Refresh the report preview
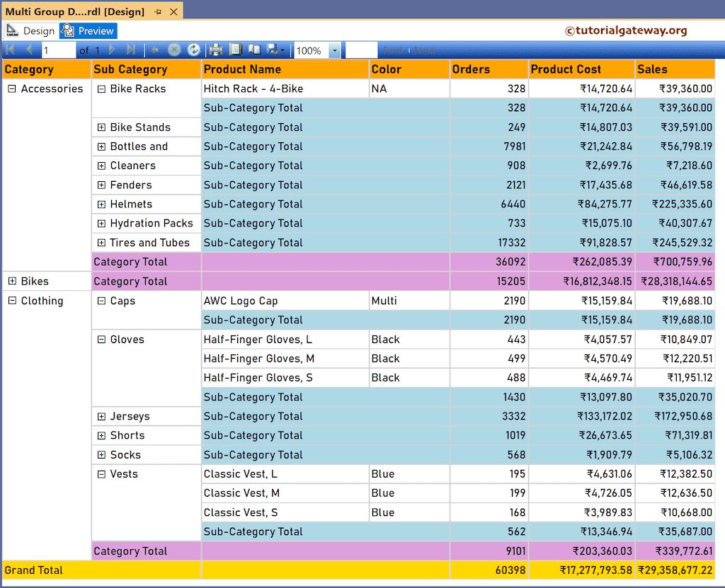This screenshot has height=588, width=725. point(193,50)
